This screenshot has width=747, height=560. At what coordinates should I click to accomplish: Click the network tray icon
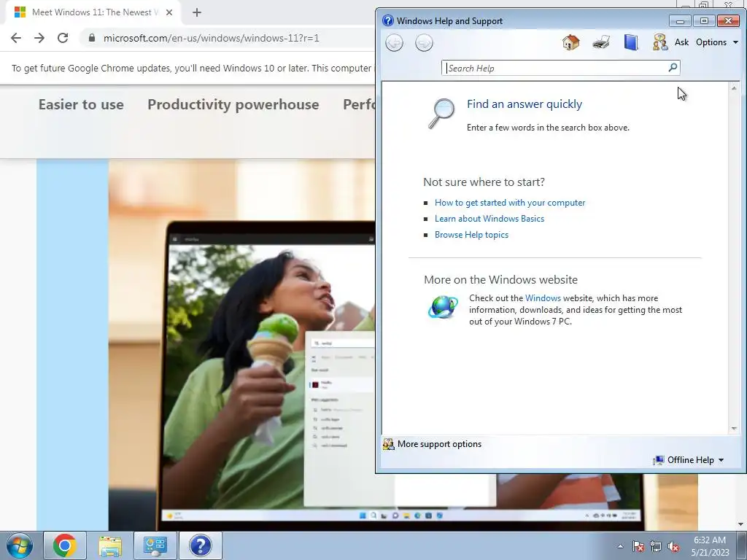(656, 546)
